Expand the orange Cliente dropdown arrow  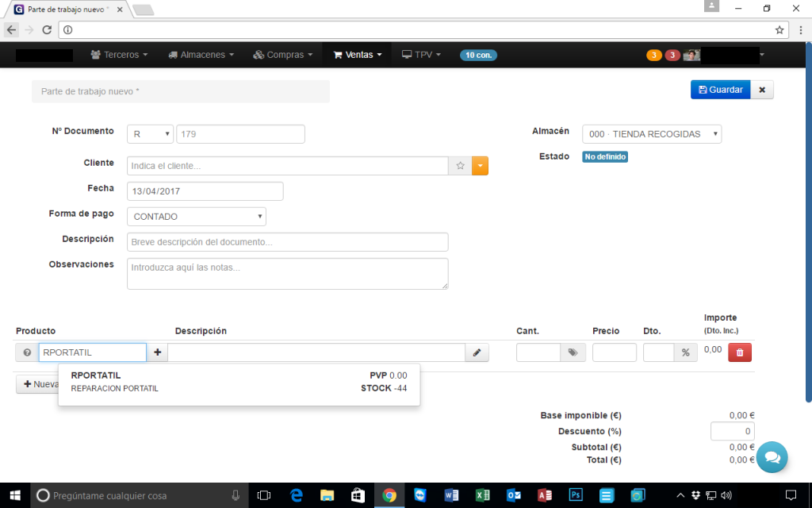[480, 166]
